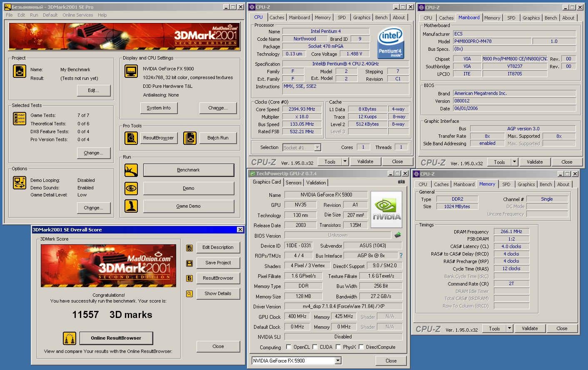Open the Online Services menu
This screenshot has height=370, width=588.
[78, 15]
